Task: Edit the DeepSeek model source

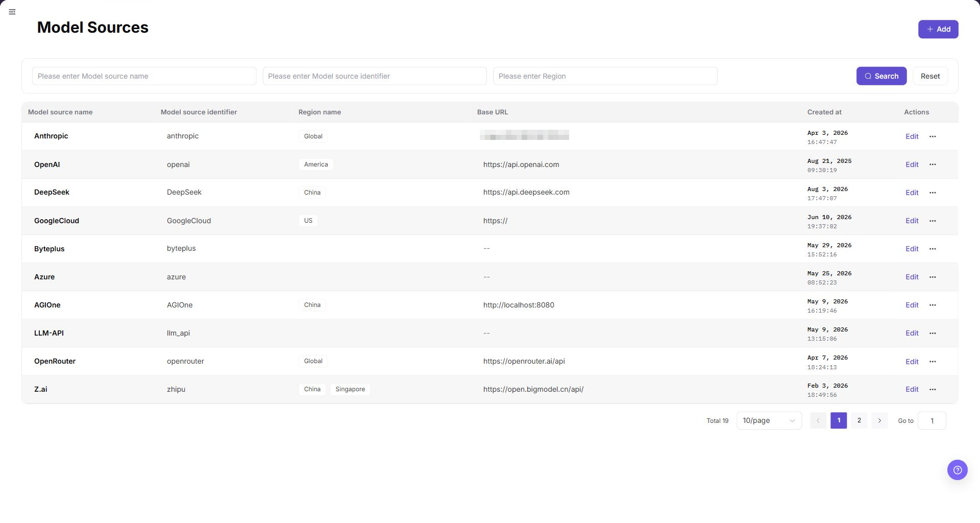Action: [912, 193]
